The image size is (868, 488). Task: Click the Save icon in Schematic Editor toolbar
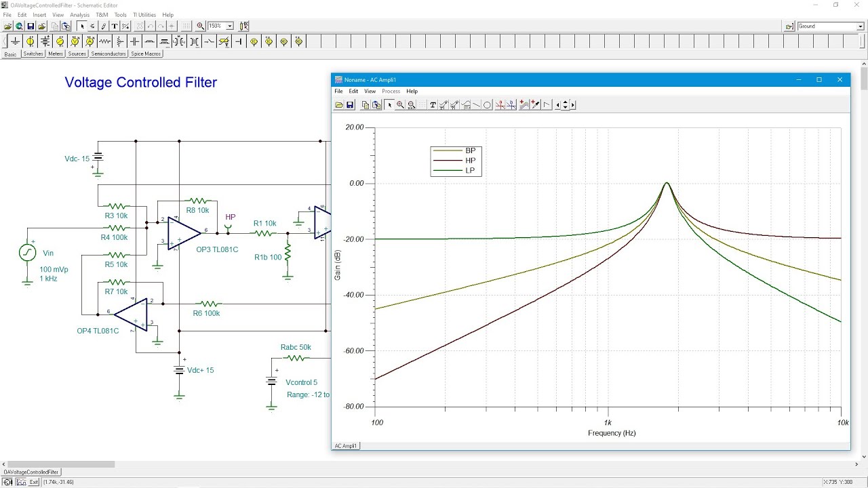tap(31, 26)
